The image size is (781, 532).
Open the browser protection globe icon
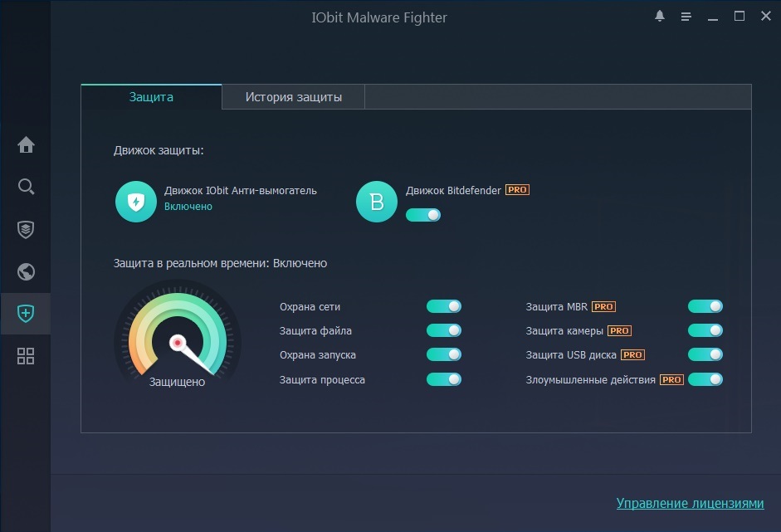[26, 271]
